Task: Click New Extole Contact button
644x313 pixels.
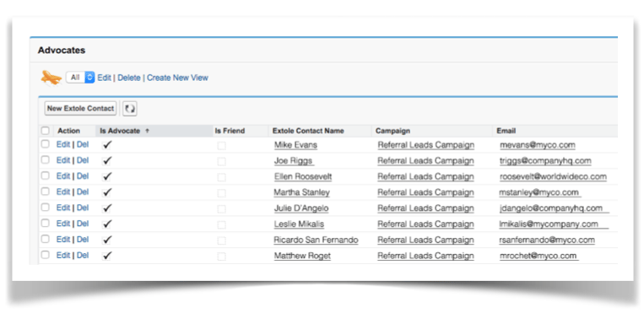Action: (x=80, y=109)
